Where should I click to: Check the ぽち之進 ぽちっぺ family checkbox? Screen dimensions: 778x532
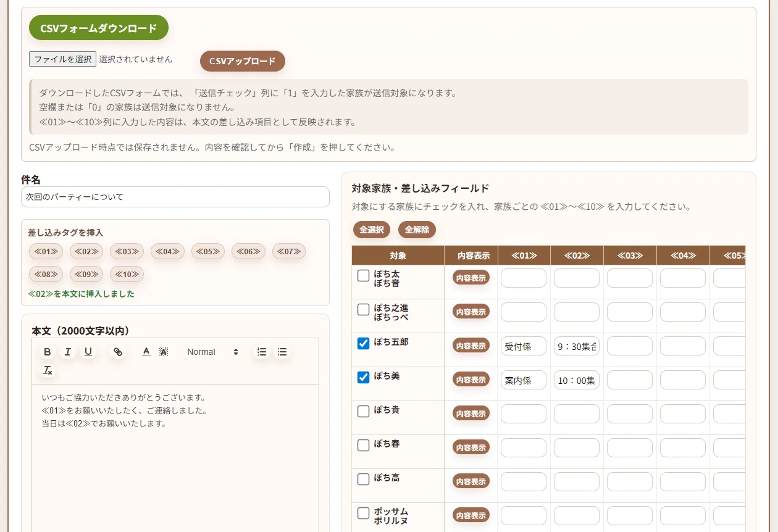(364, 310)
